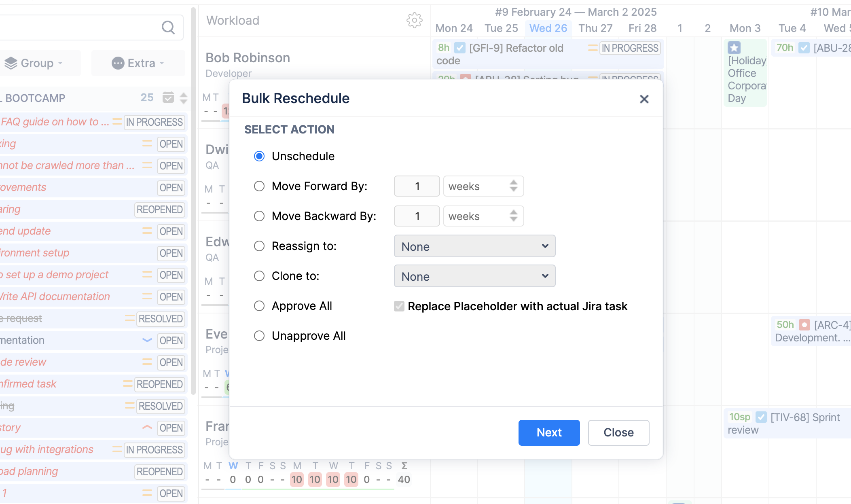
Task: Click the weeks stepper arrows for Move Forward
Action: point(512,186)
